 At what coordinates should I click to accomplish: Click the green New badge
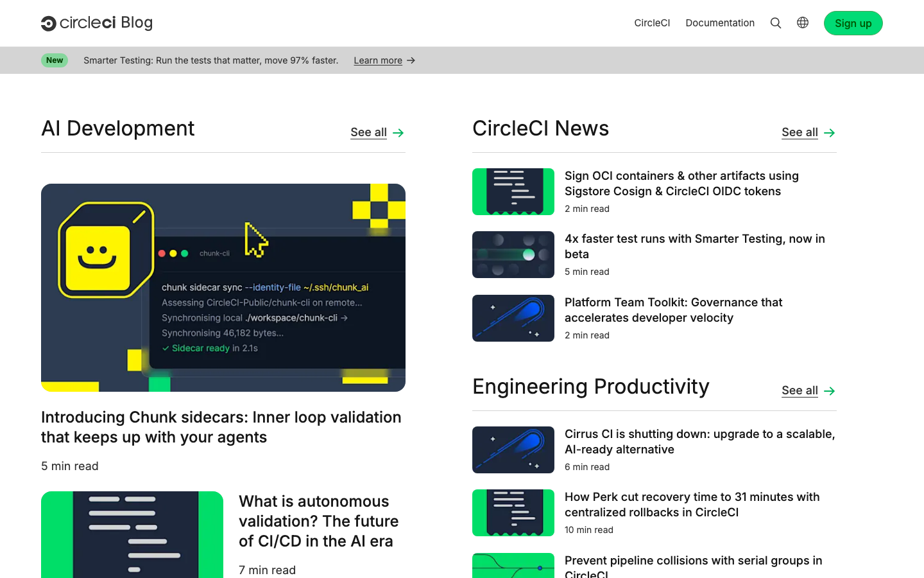tap(55, 60)
